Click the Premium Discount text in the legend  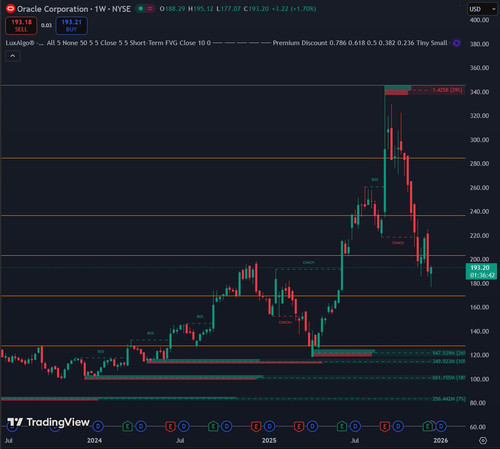(x=300, y=43)
